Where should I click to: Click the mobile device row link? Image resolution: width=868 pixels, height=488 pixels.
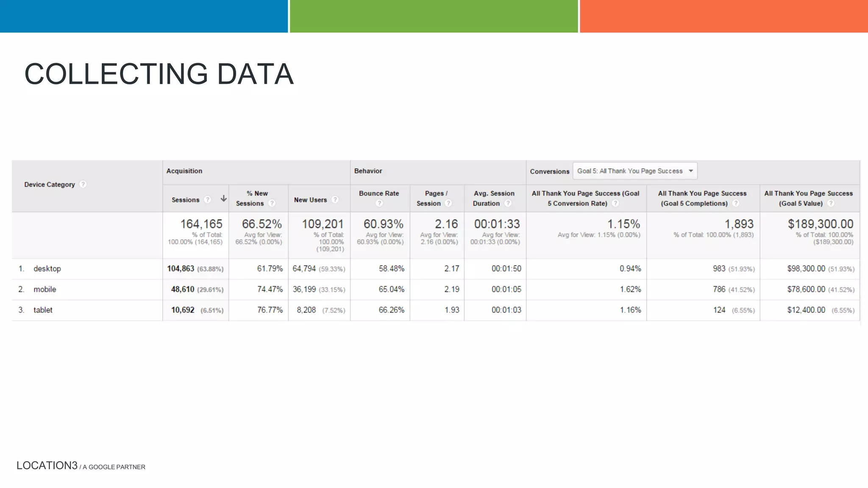point(45,289)
